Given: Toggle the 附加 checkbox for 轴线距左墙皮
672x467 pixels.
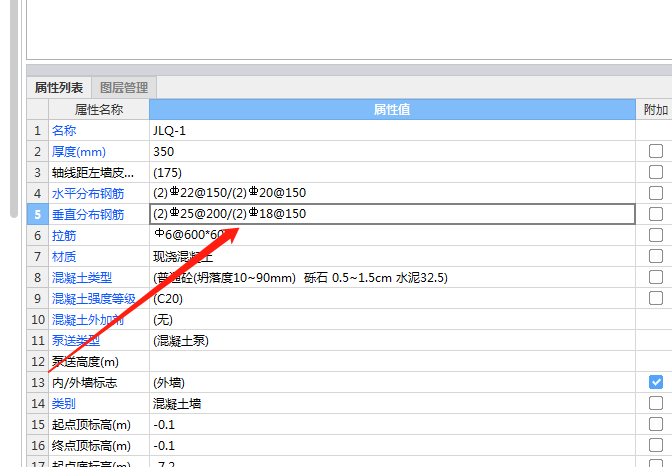Looking at the screenshot, I should click(656, 172).
